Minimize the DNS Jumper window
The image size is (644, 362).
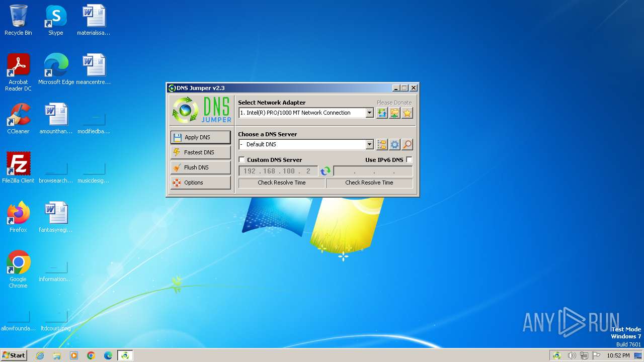(x=396, y=88)
